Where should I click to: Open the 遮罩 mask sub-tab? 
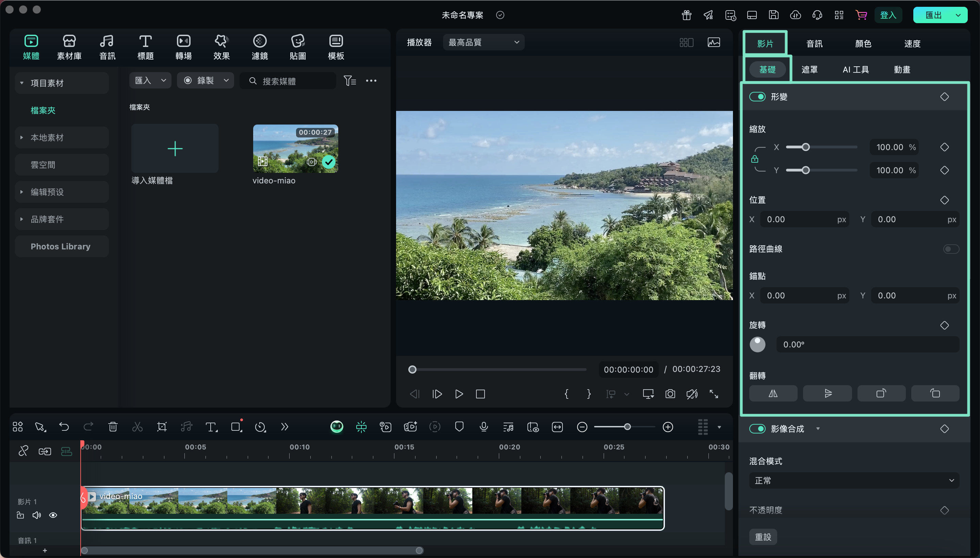(809, 70)
